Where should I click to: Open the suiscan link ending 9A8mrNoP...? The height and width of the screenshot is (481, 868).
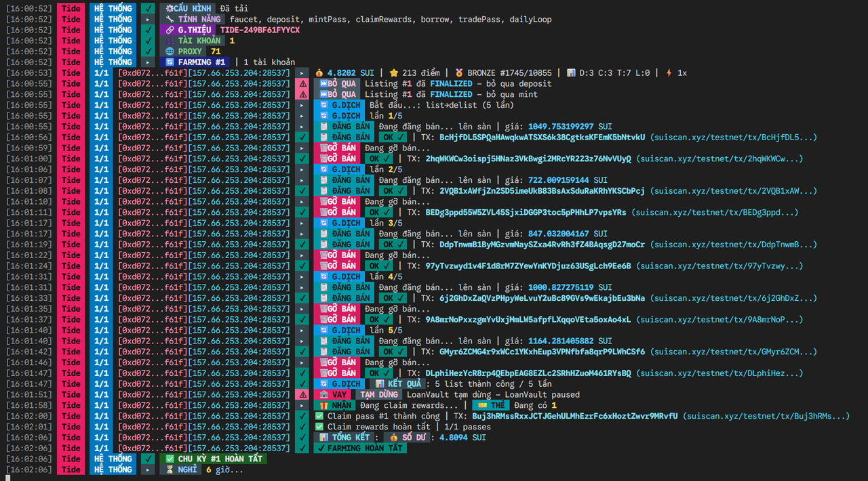pyautogui.click(x=719, y=320)
